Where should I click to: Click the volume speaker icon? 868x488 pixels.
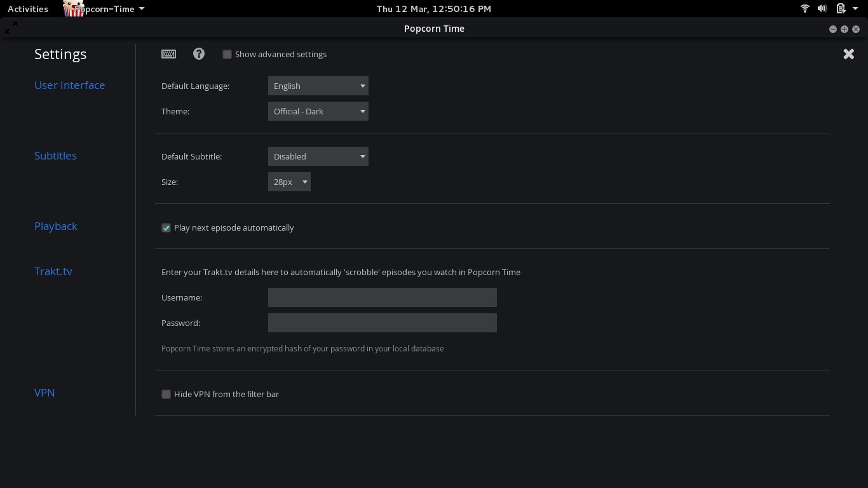pyautogui.click(x=822, y=9)
